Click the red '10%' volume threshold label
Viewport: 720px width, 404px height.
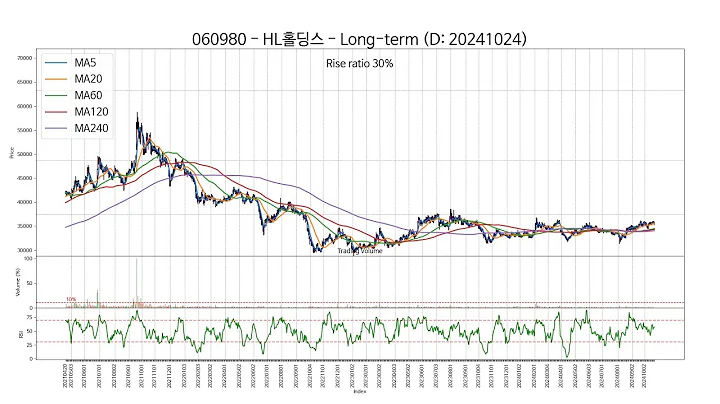pyautogui.click(x=71, y=299)
